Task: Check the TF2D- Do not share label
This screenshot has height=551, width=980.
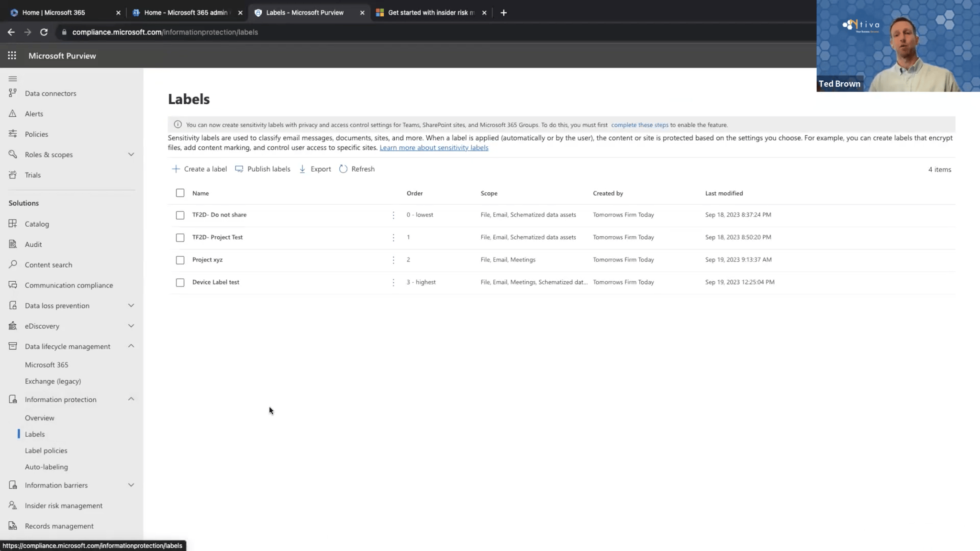Action: [180, 215]
